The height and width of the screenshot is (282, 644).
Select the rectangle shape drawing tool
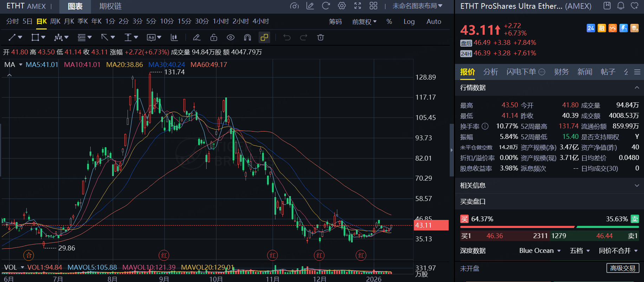point(35,38)
